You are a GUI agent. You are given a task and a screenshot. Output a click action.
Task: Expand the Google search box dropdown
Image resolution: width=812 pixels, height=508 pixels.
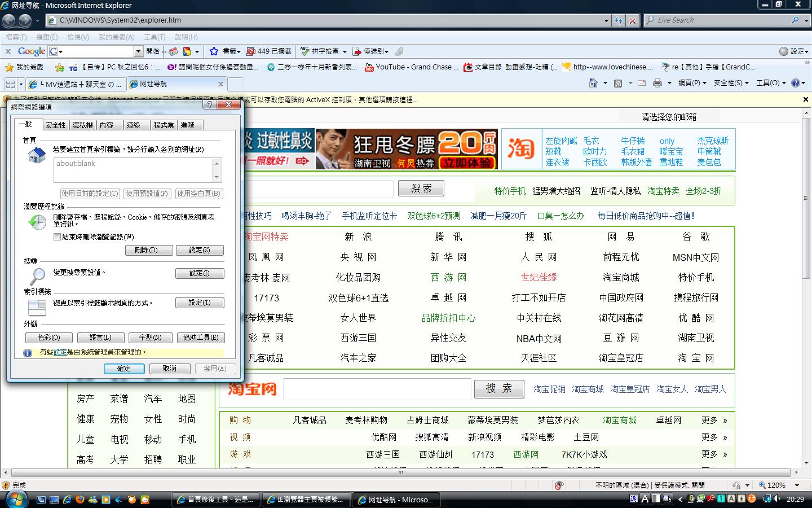138,51
